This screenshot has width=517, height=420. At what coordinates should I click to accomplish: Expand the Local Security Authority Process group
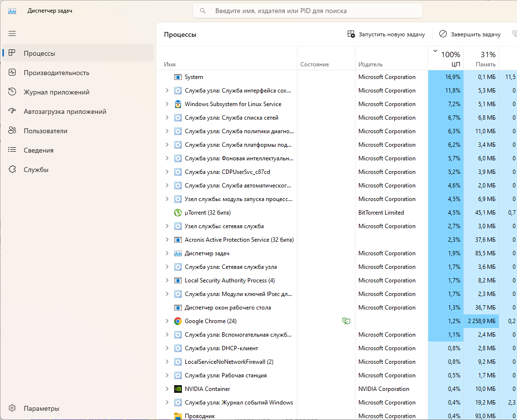[x=167, y=280]
